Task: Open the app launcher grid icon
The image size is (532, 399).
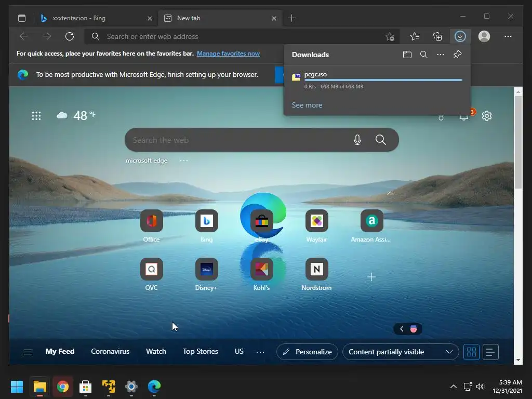Action: coord(36,116)
